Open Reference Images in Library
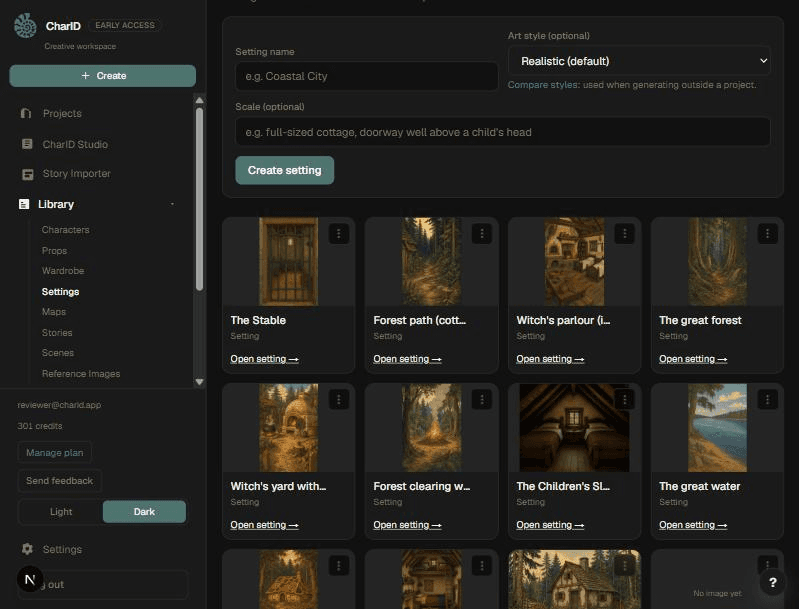Image resolution: width=799 pixels, height=609 pixels. [81, 374]
